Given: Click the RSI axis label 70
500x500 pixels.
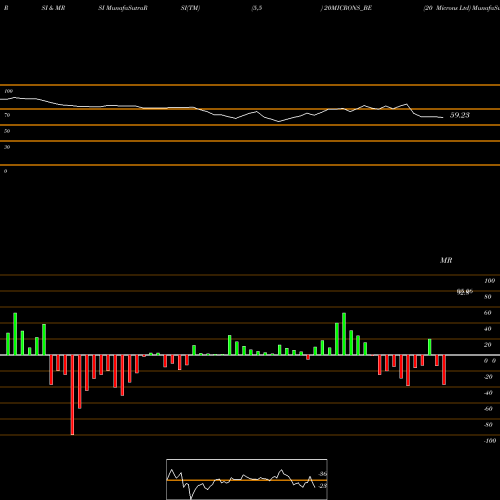Looking at the screenshot, I should [7, 115].
